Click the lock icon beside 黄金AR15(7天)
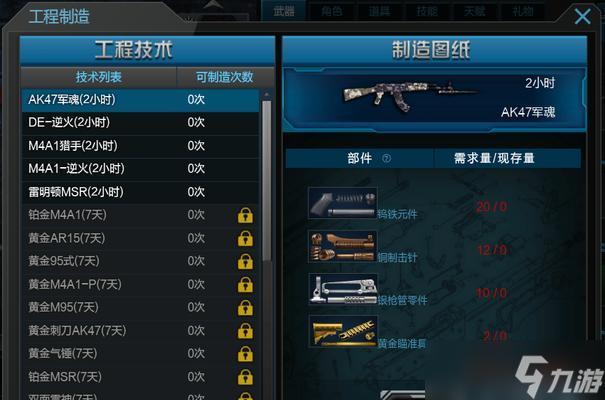The width and height of the screenshot is (605, 400). coord(245,238)
